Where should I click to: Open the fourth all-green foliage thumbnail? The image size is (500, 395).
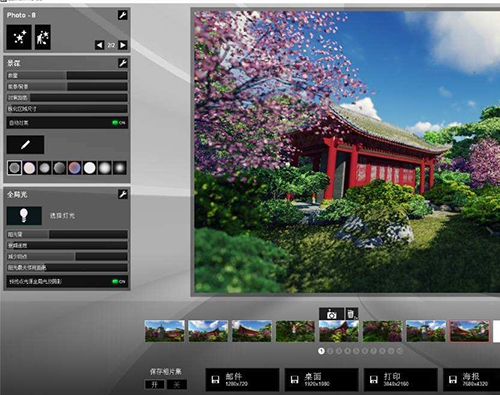(x=295, y=331)
